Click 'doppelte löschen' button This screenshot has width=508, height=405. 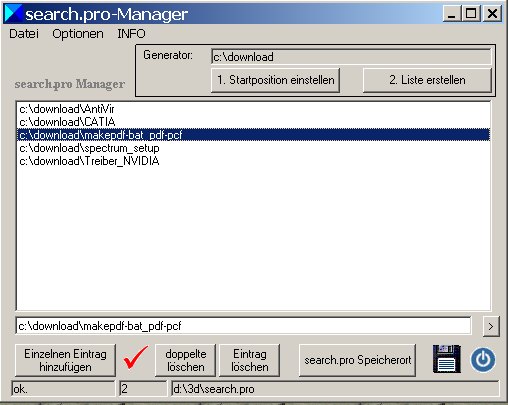(x=186, y=360)
